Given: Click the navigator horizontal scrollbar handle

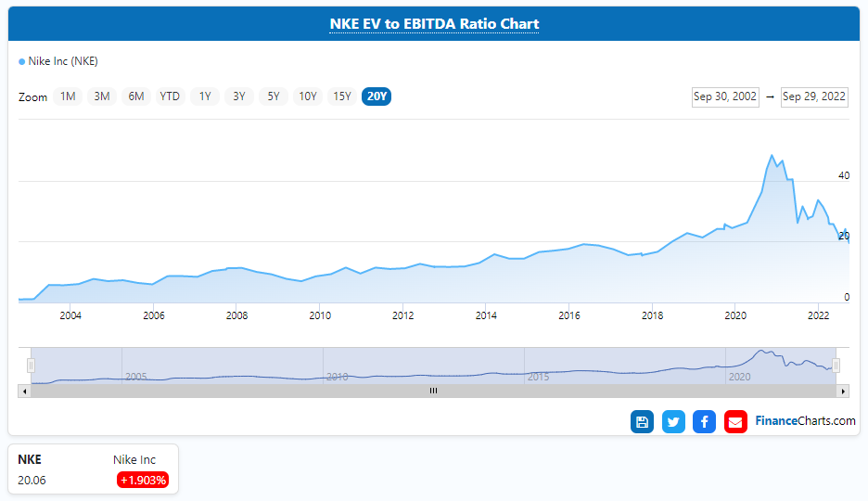Looking at the screenshot, I should coord(433,391).
